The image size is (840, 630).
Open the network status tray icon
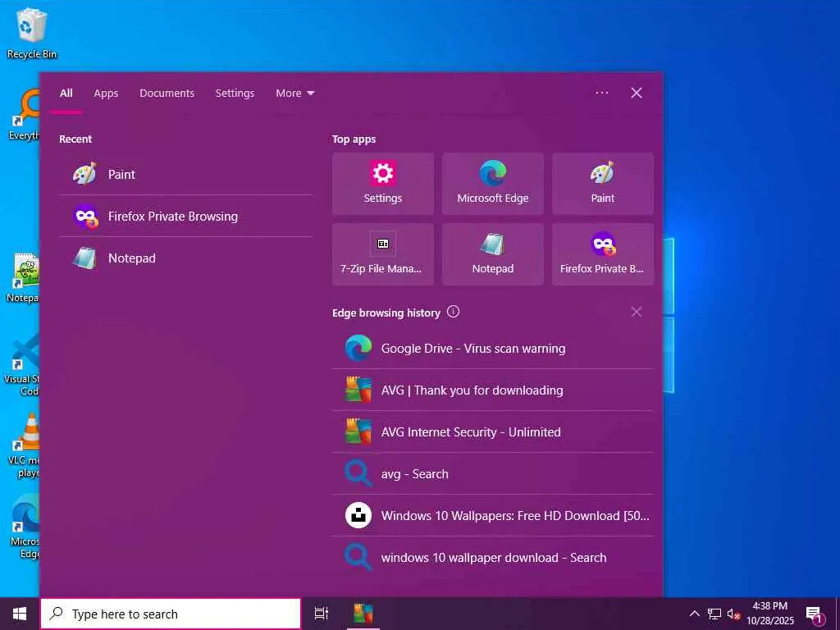(x=714, y=614)
